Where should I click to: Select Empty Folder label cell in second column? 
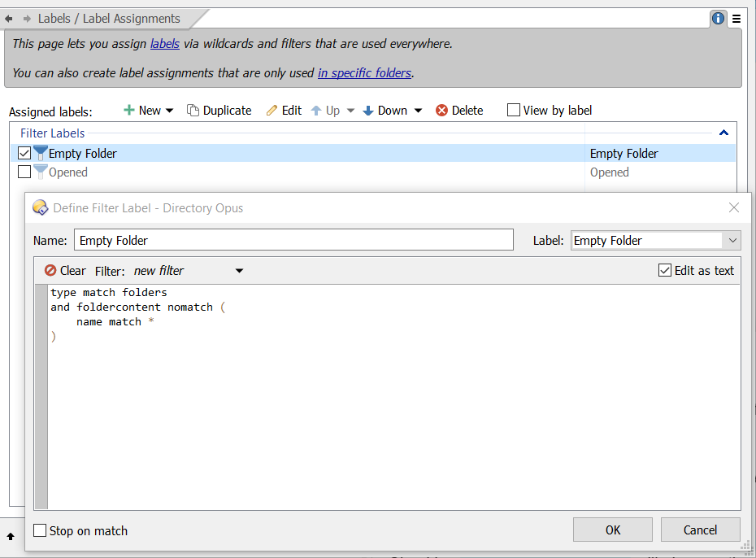623,154
